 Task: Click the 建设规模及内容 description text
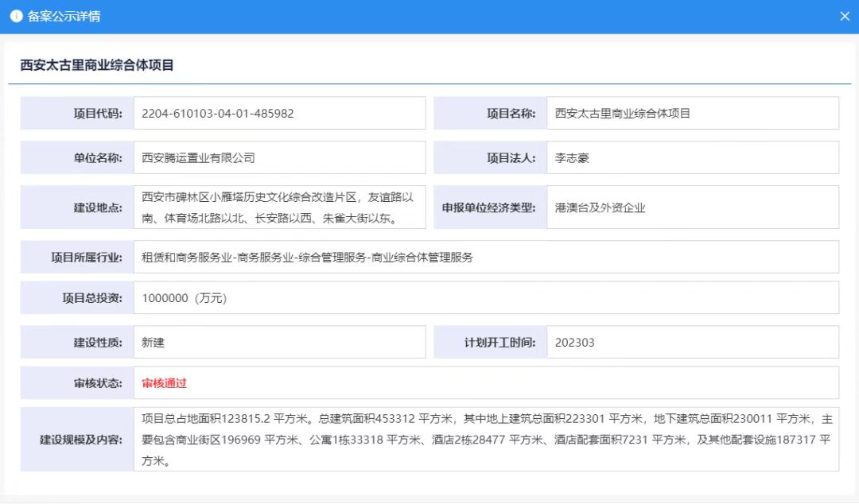tap(485, 440)
